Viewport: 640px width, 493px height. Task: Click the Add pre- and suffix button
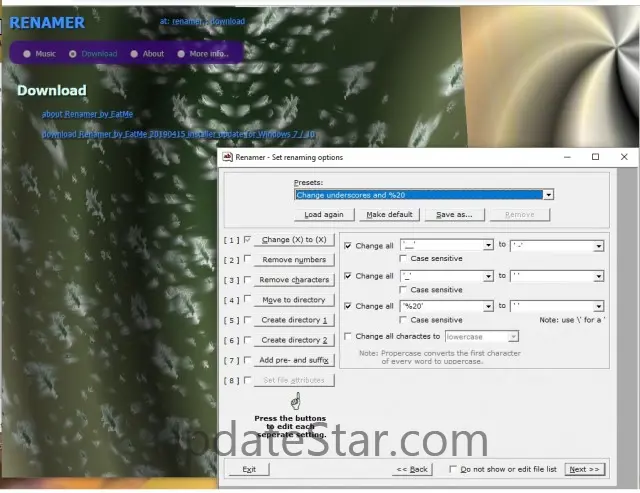294,360
